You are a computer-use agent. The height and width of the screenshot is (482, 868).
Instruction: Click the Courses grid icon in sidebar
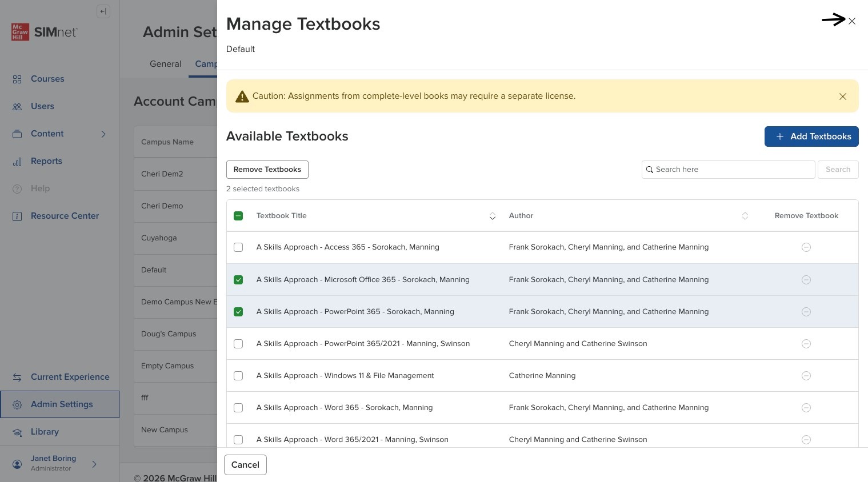click(x=17, y=79)
